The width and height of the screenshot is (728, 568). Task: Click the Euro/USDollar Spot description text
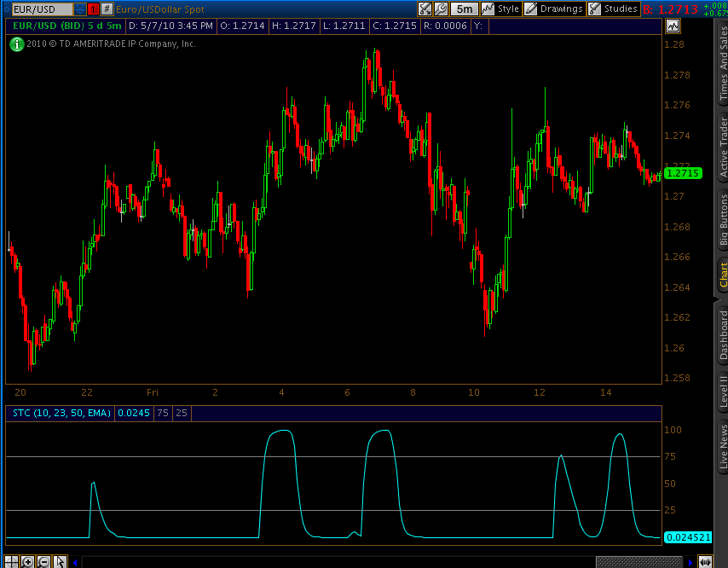(x=159, y=9)
